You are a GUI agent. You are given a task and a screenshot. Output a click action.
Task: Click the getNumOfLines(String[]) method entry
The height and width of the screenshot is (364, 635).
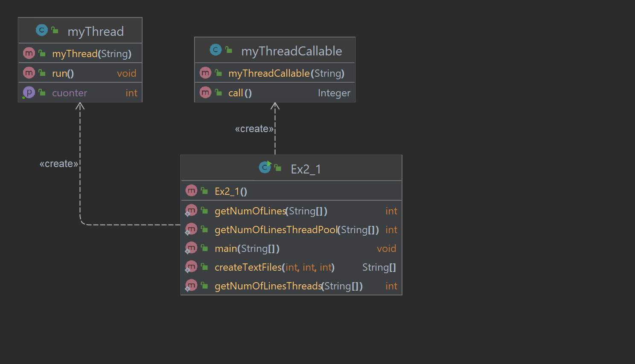pos(271,211)
